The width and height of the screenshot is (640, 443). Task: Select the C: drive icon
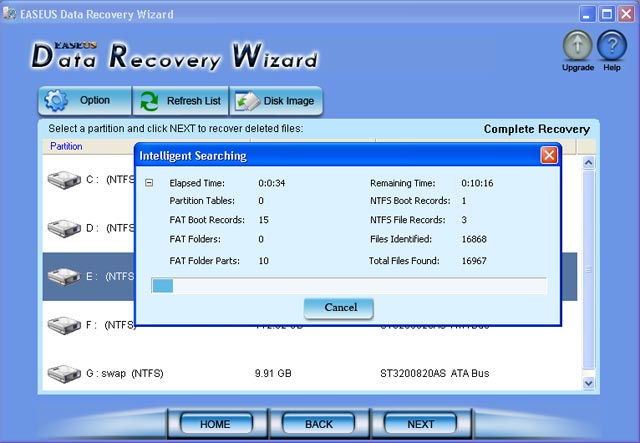pos(64,180)
